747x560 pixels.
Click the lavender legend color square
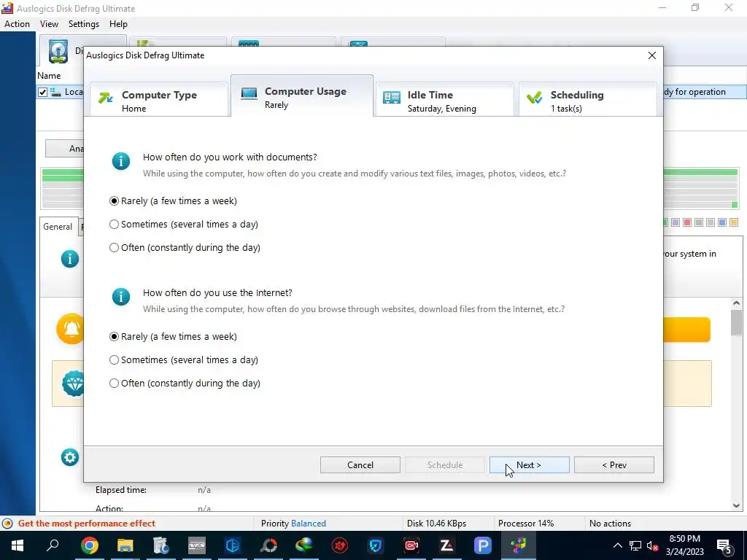tap(676, 222)
